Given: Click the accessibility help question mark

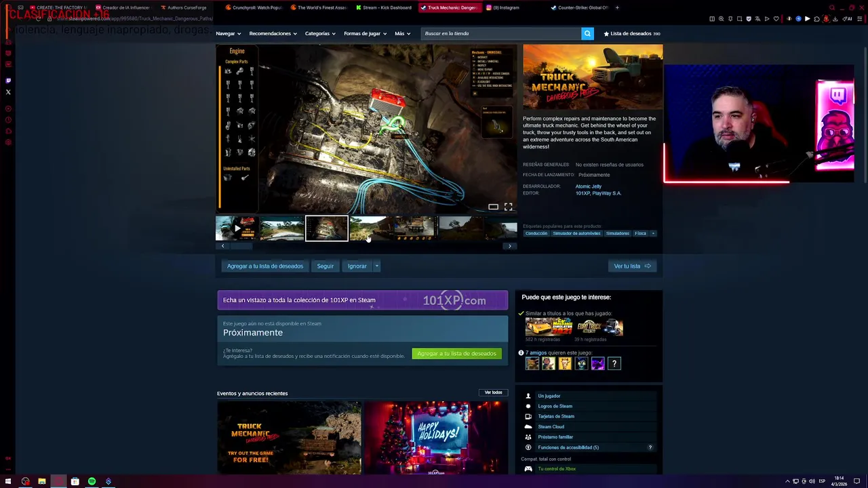Looking at the screenshot, I should pyautogui.click(x=650, y=447).
